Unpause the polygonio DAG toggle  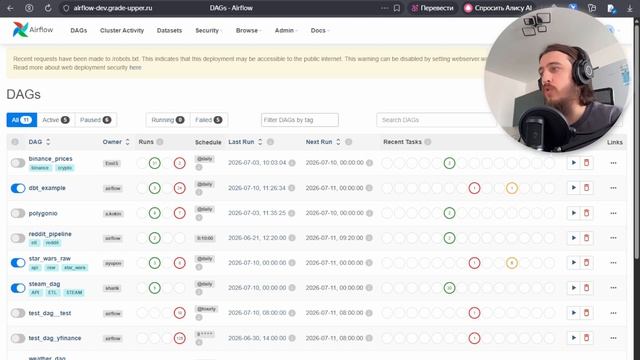click(18, 213)
